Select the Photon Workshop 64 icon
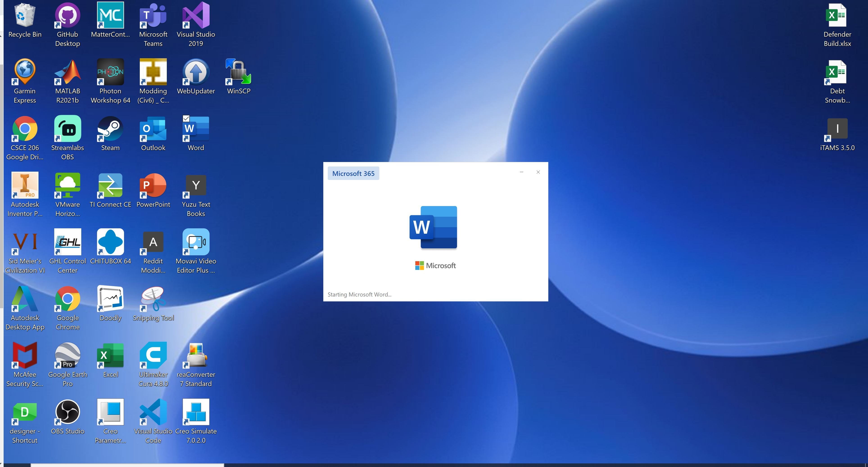 (x=110, y=72)
